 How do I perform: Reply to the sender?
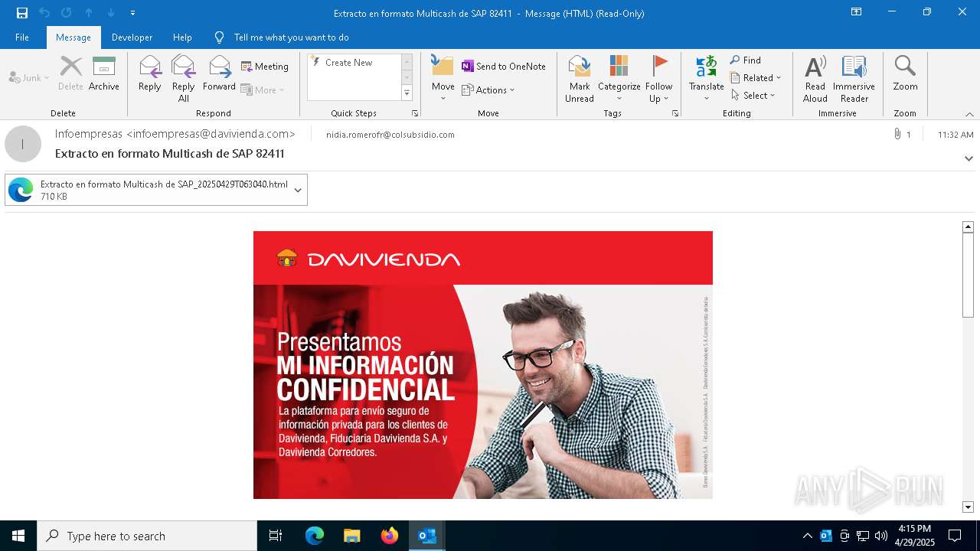(150, 73)
